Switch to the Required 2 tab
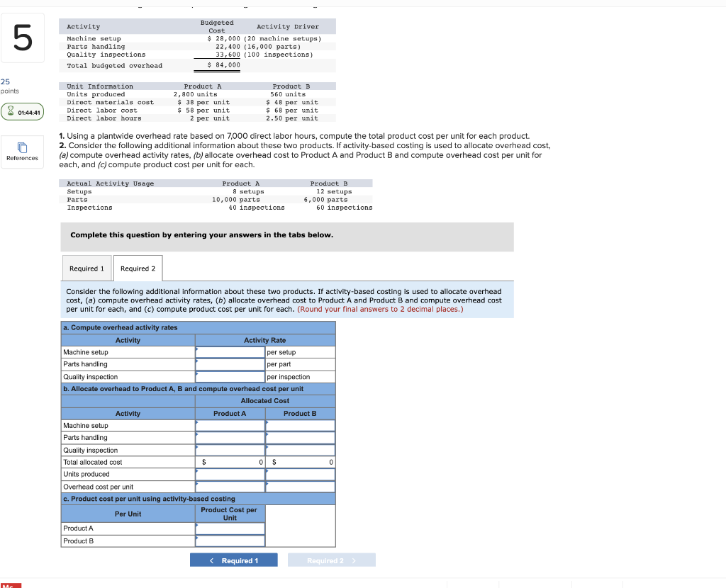The height and width of the screenshot is (588, 726). [138, 268]
